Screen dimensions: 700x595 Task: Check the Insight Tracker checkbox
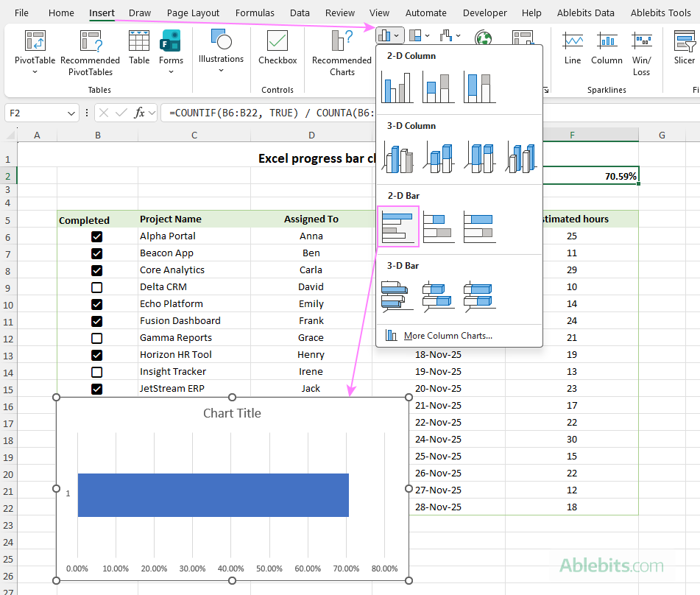(96, 372)
